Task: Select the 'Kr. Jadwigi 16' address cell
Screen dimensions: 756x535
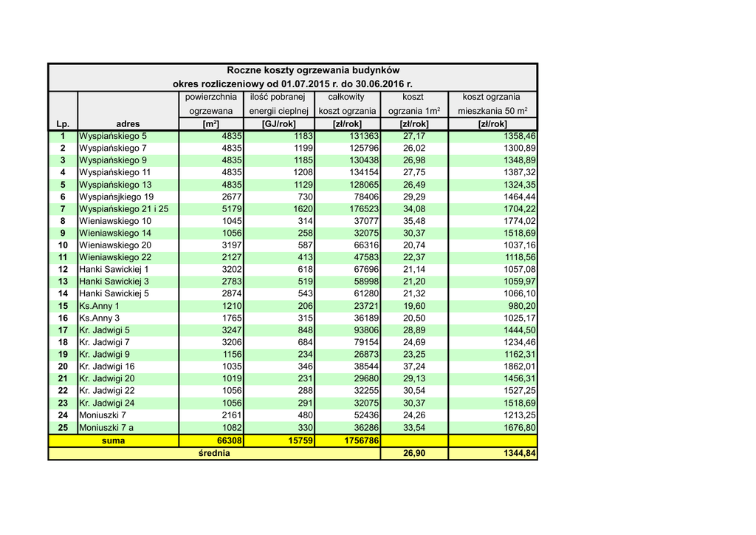Action: click(107, 367)
